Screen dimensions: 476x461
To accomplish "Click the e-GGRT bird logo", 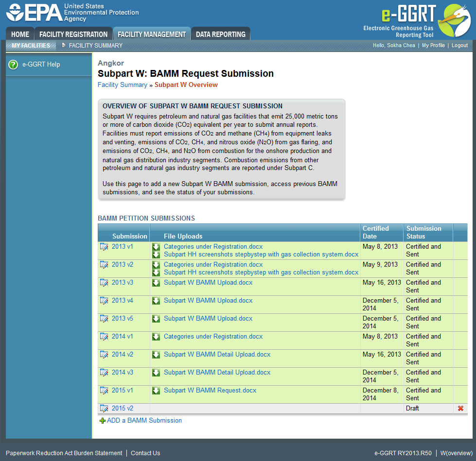I will 454,19.
